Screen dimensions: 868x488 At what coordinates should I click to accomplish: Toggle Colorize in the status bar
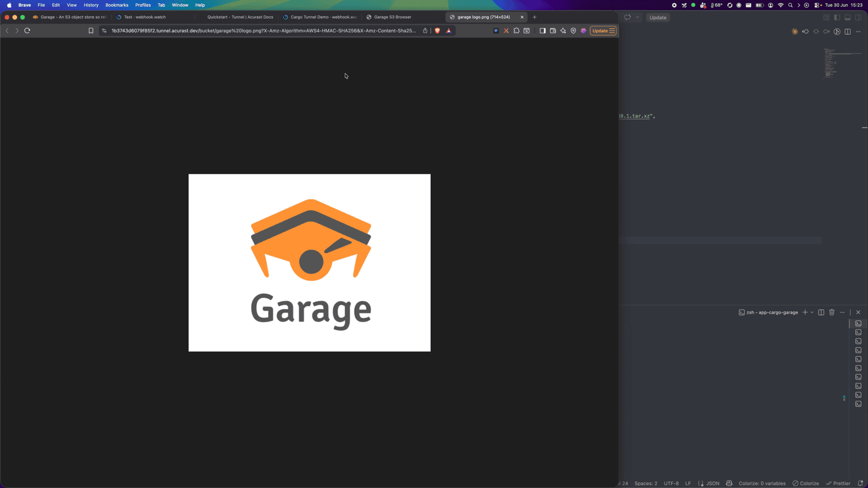(x=806, y=483)
